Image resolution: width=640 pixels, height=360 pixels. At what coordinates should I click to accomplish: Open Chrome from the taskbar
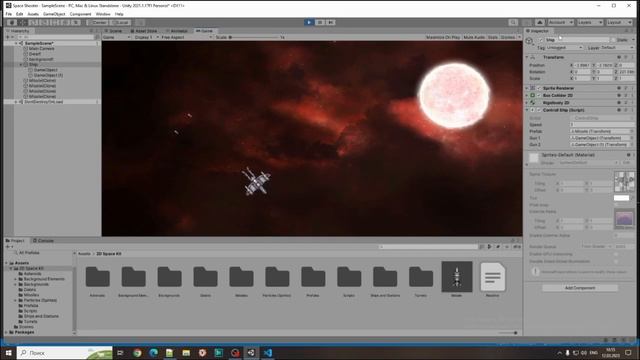137,353
